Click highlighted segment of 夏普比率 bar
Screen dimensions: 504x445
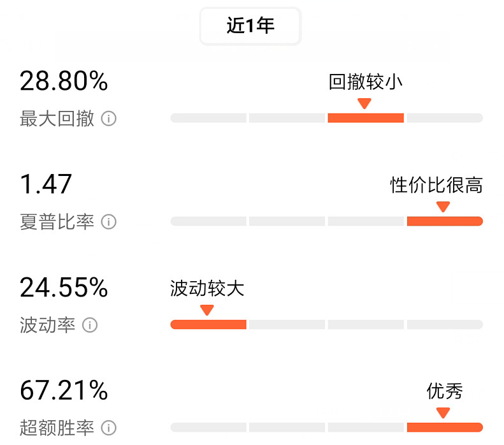[x=445, y=221]
